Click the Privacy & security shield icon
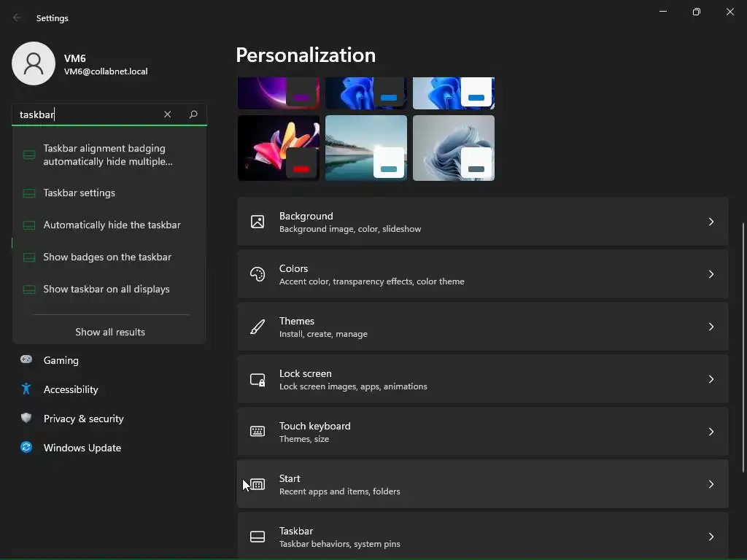 [x=26, y=418]
